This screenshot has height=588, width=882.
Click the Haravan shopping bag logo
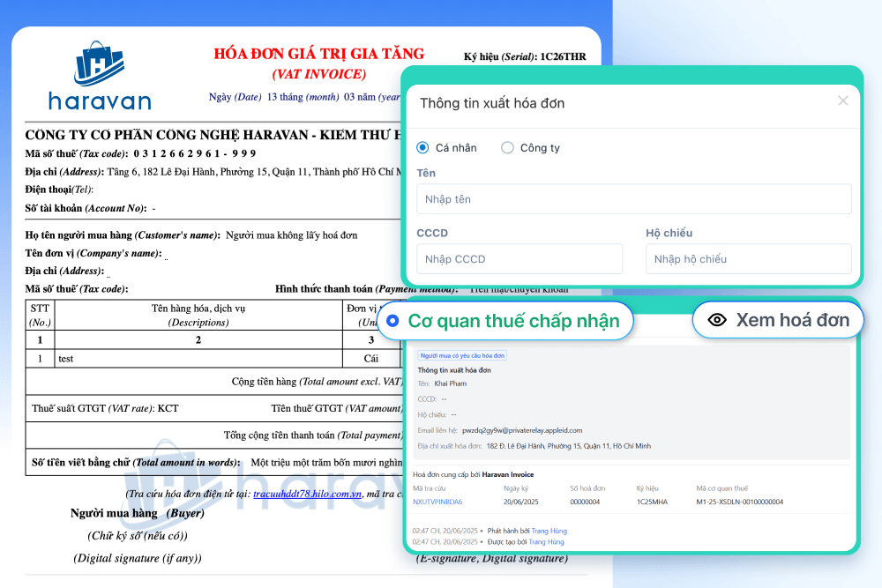coord(99,63)
